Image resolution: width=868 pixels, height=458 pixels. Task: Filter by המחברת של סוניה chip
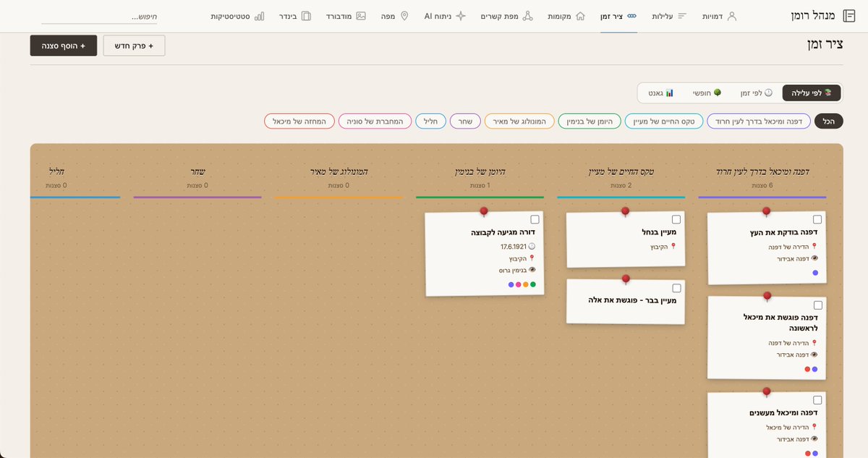coord(375,121)
